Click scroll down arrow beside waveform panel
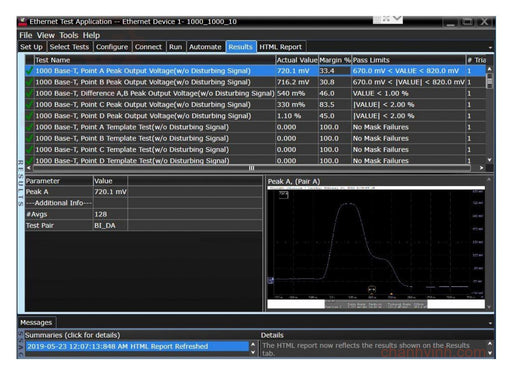512x375 pixels. (x=489, y=307)
